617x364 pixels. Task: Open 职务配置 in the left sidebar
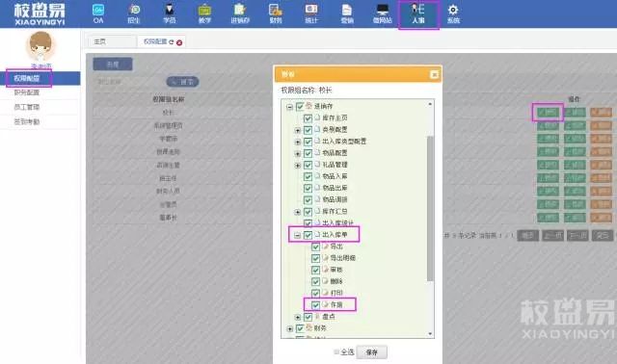pos(40,92)
